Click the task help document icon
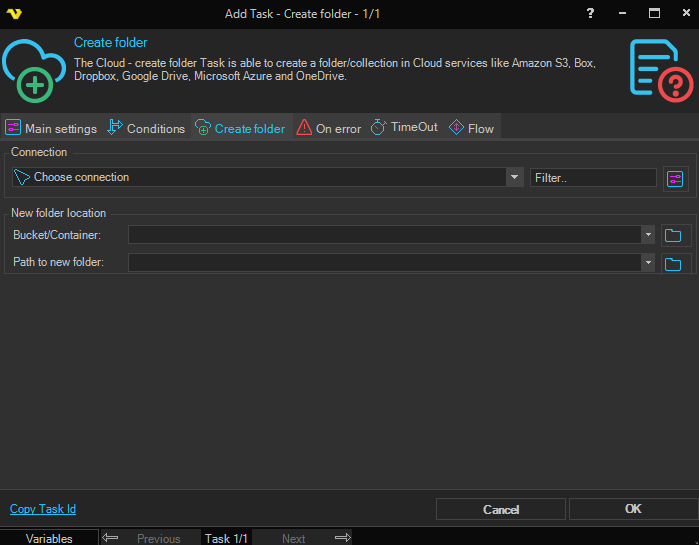Image resolution: width=699 pixels, height=545 pixels. (660, 68)
